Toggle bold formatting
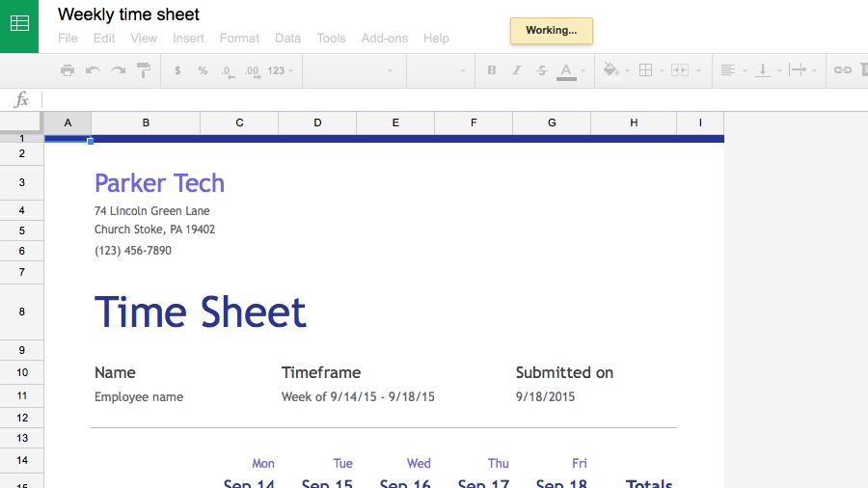The image size is (868, 488). (492, 70)
